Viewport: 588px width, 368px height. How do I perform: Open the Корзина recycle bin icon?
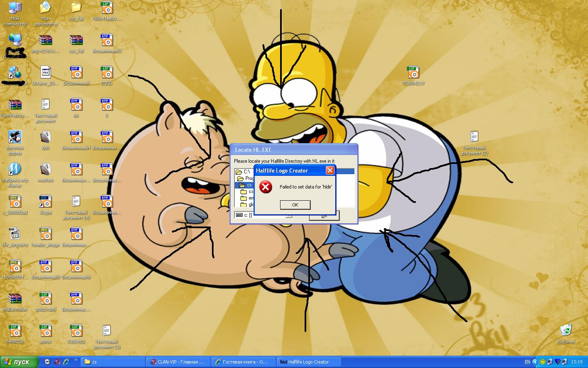pyautogui.click(x=566, y=334)
